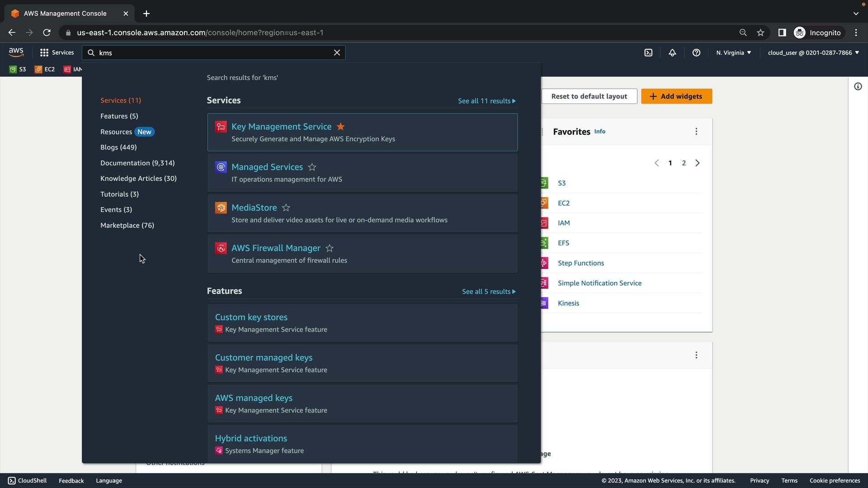Open the Favorites widget three-dot menu
This screenshot has width=868, height=488.
[696, 131]
